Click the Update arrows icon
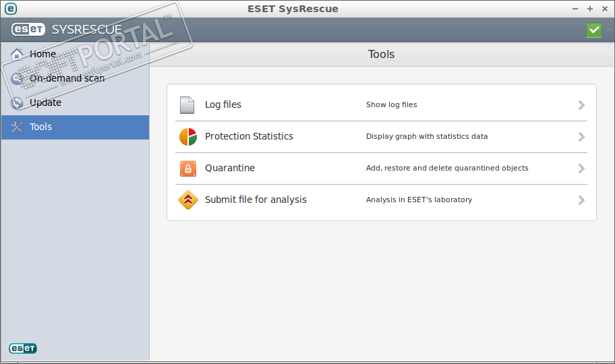The height and width of the screenshot is (364, 615). click(x=16, y=102)
